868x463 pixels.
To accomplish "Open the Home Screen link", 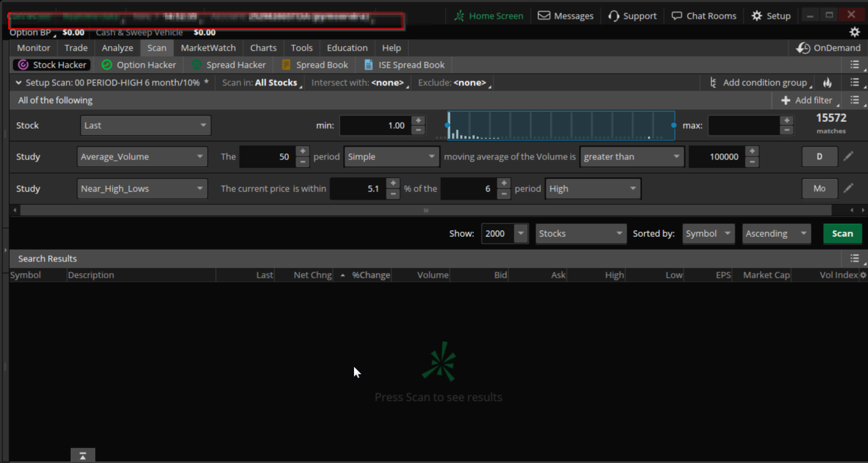I will [488, 16].
